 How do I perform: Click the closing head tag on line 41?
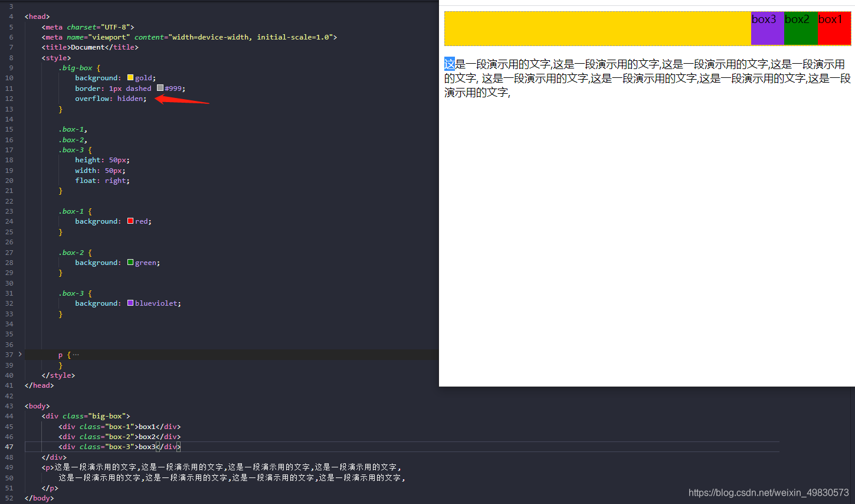click(x=40, y=385)
